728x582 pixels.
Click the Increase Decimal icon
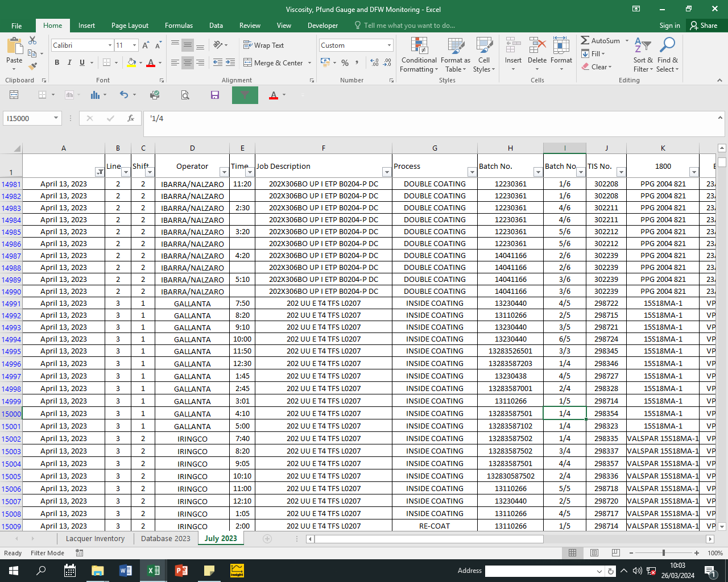pos(374,63)
